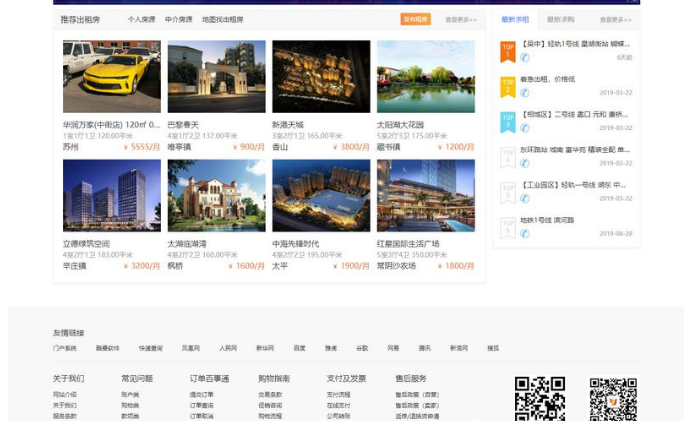Click the grey TOP 4 ribbon badge
The width and height of the screenshot is (686, 421).
(x=507, y=156)
